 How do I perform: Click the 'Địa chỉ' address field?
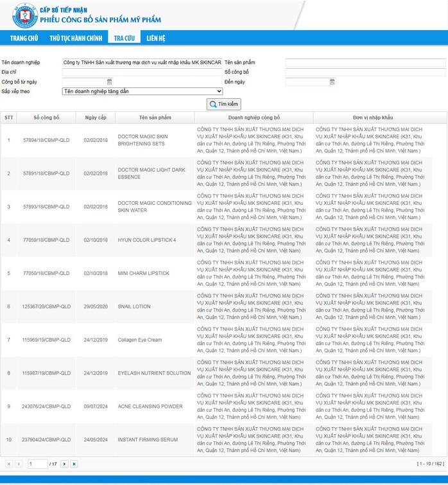pos(142,72)
